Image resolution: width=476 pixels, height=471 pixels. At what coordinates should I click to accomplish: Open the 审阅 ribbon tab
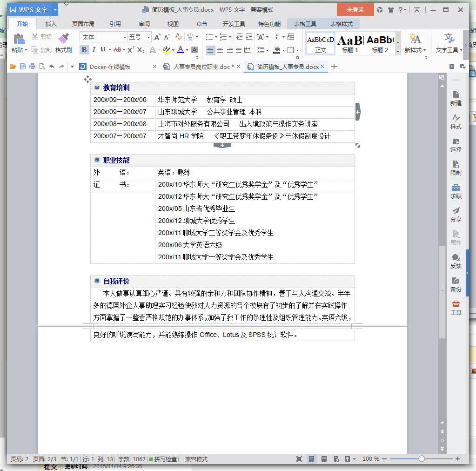[x=144, y=24]
